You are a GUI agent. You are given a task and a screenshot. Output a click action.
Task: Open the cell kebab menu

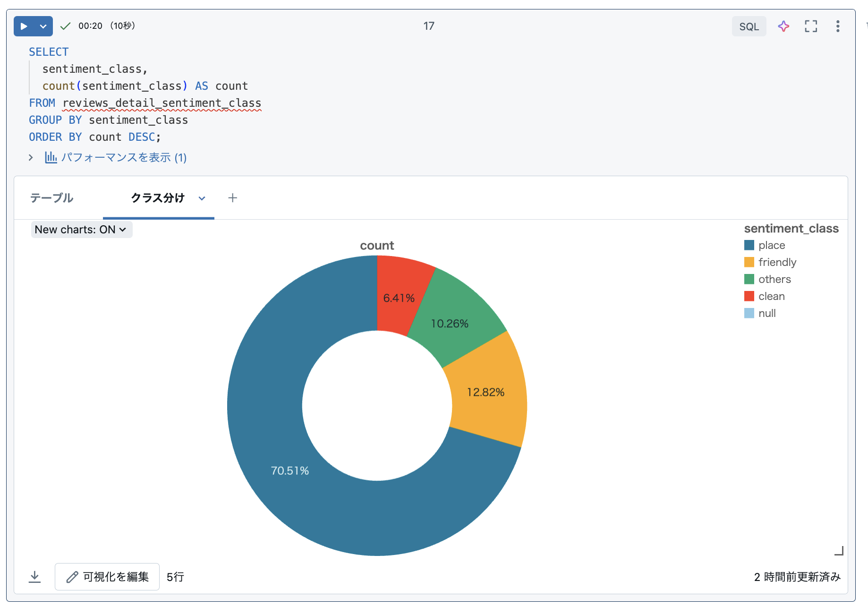(x=838, y=26)
